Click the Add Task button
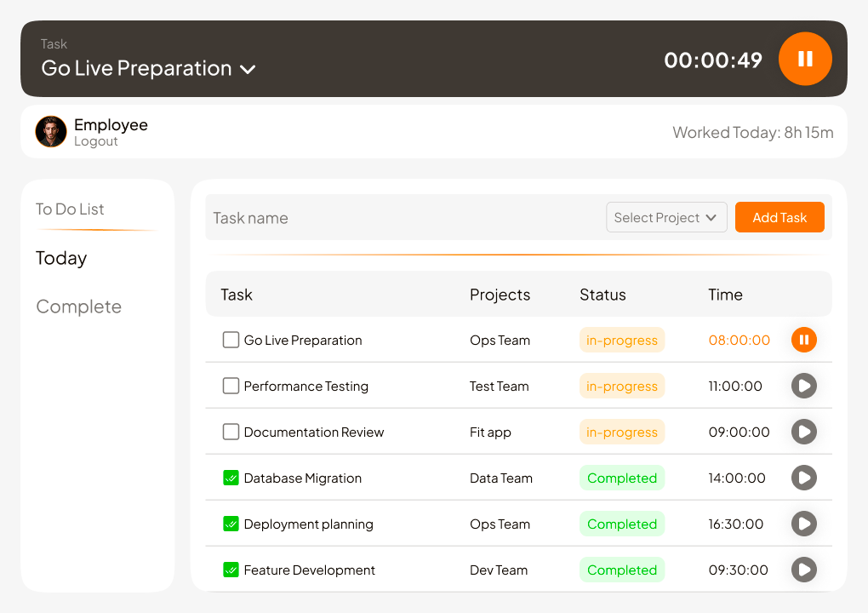 click(x=779, y=218)
